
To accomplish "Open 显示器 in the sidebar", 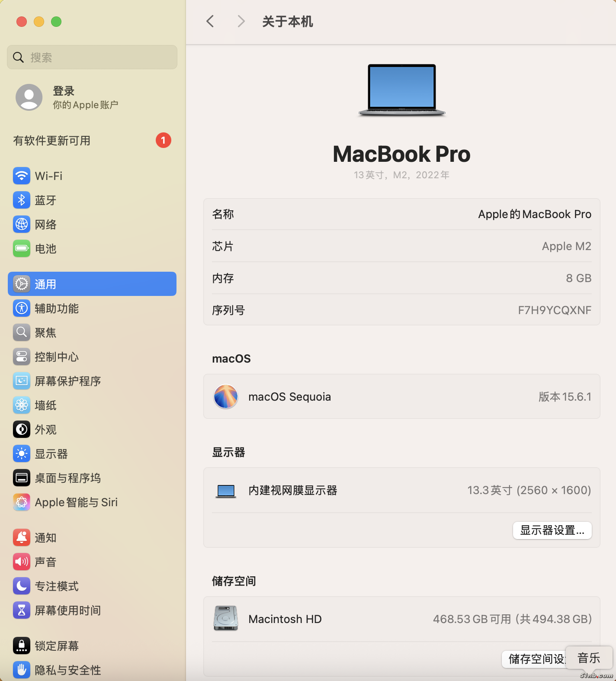I will click(x=92, y=453).
